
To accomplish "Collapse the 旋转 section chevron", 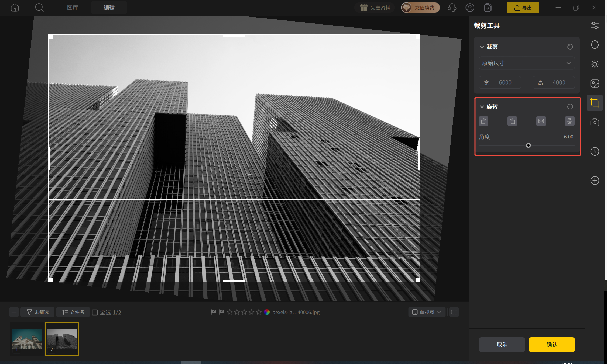I will click(482, 107).
